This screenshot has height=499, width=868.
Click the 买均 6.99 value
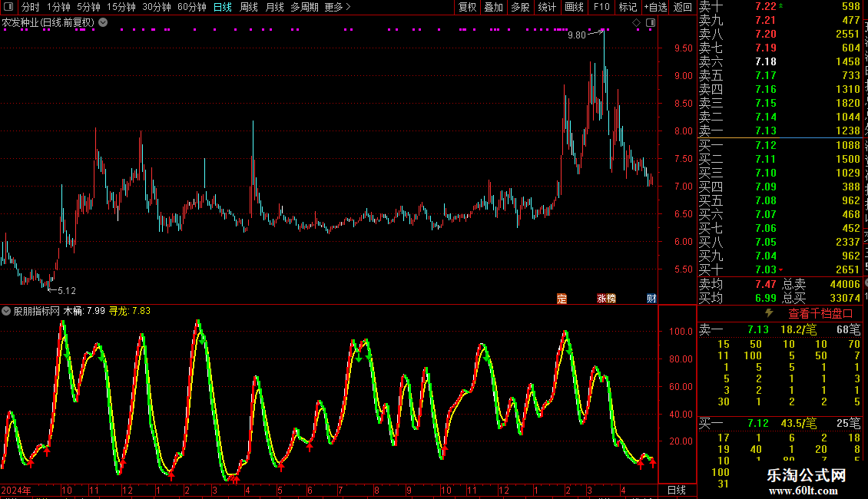click(x=766, y=298)
